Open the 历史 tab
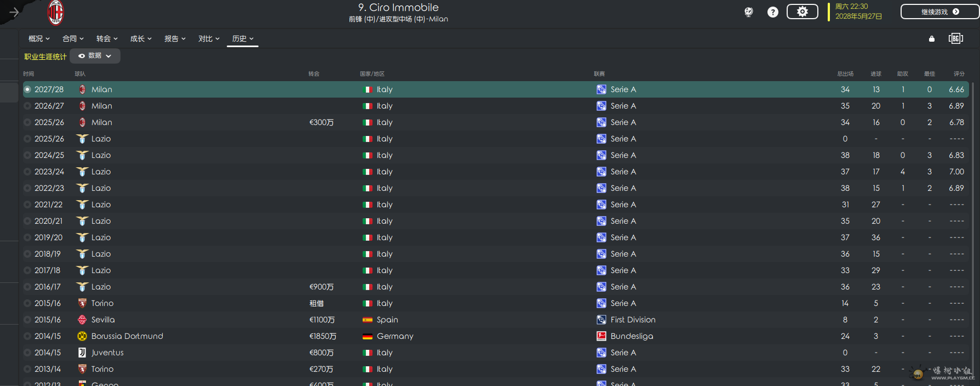 (243, 38)
